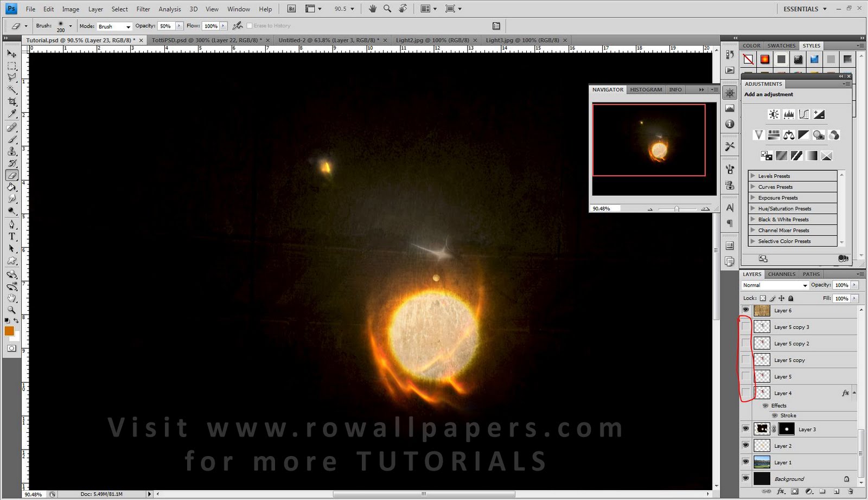Add a Color Balance adjustment
868x500 pixels.
(x=789, y=135)
